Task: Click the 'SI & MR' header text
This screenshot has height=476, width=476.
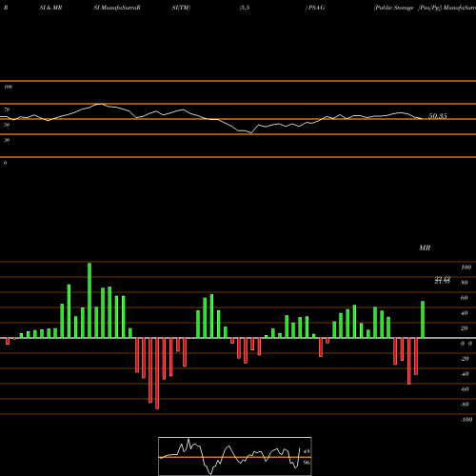Action: tap(50, 8)
